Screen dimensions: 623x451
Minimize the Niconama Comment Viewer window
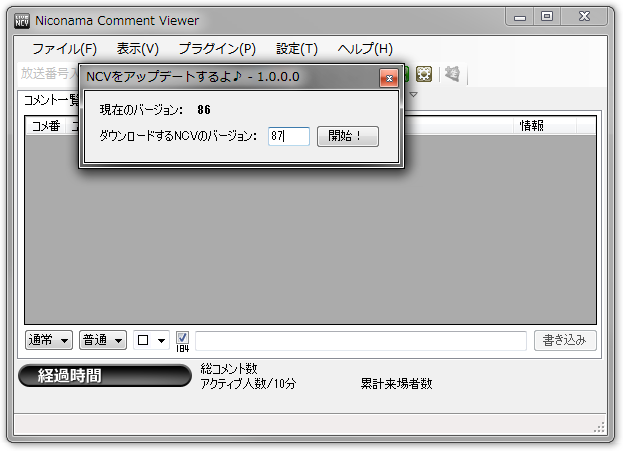tap(520, 17)
